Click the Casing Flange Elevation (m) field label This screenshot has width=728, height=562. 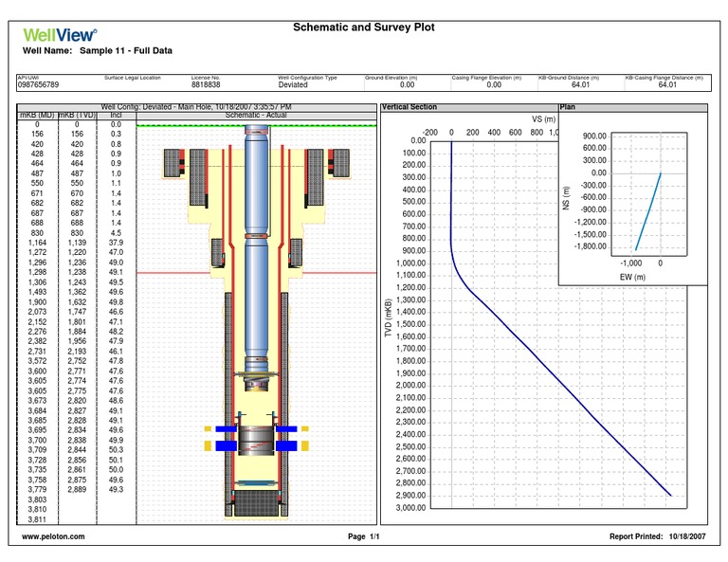486,78
